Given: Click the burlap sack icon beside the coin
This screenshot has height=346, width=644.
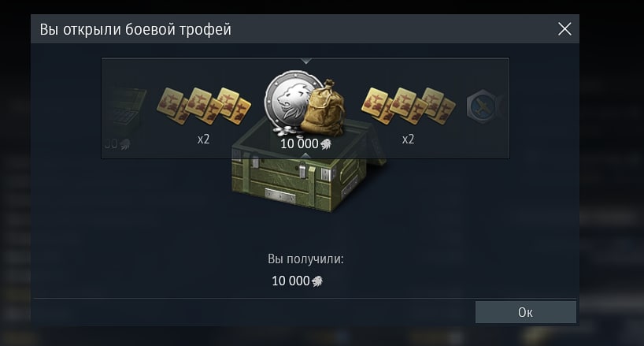Looking at the screenshot, I should click(323, 109).
